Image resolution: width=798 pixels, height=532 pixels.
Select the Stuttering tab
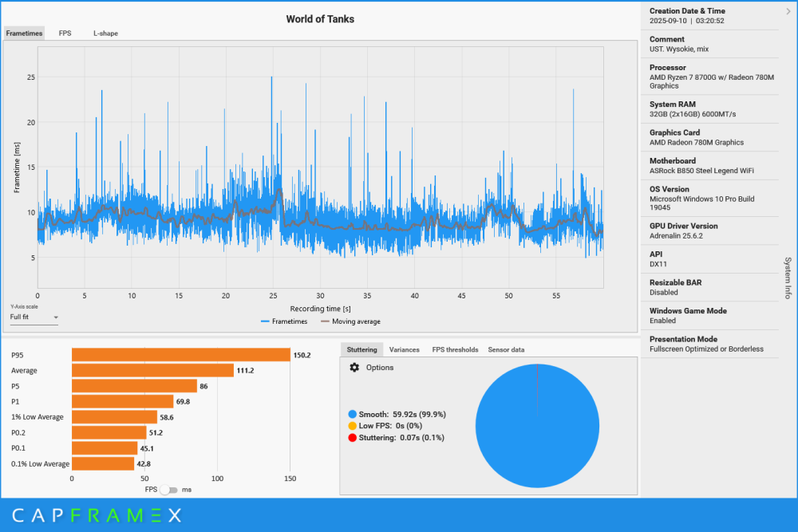361,349
